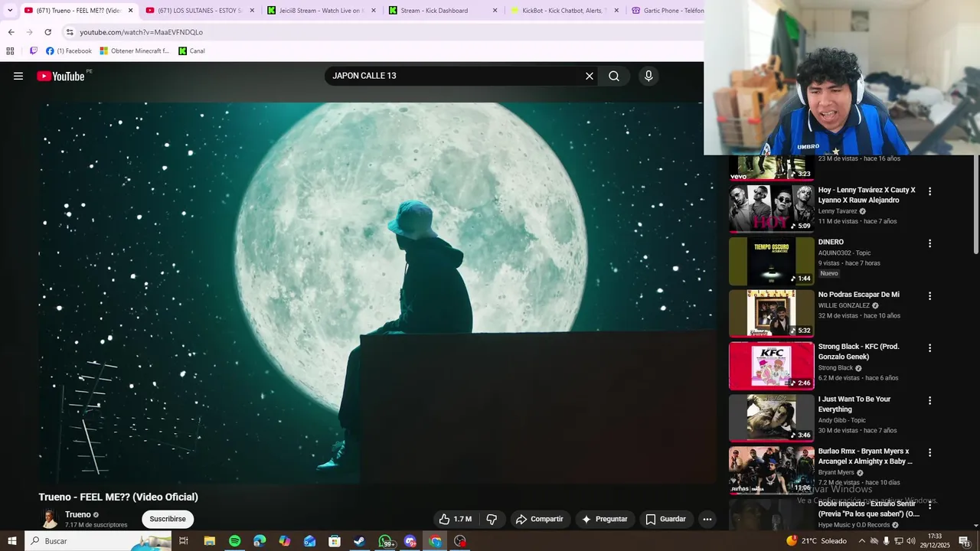Open Twitch bookmark icon
Viewport: 980px width, 551px height.
pyautogui.click(x=34, y=51)
